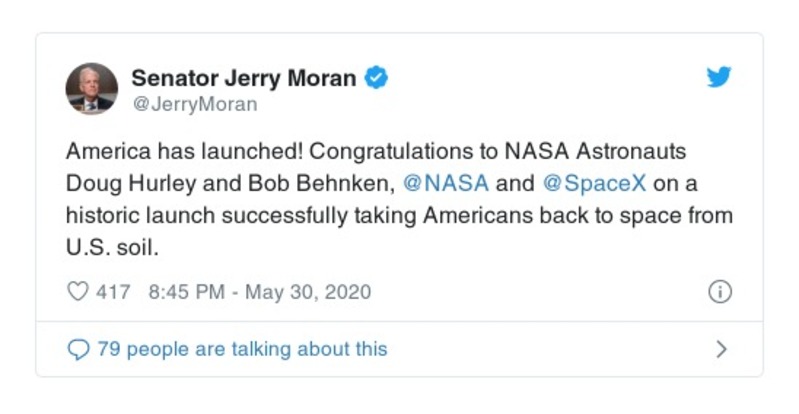This screenshot has width=799, height=414.
Task: Open the tweet info circle icon
Action: pos(719,292)
